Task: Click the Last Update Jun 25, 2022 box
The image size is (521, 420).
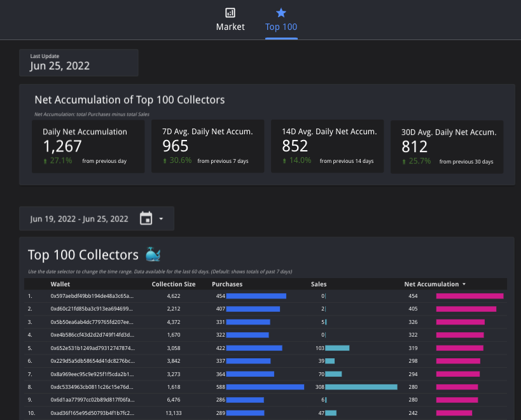Action: click(79, 62)
